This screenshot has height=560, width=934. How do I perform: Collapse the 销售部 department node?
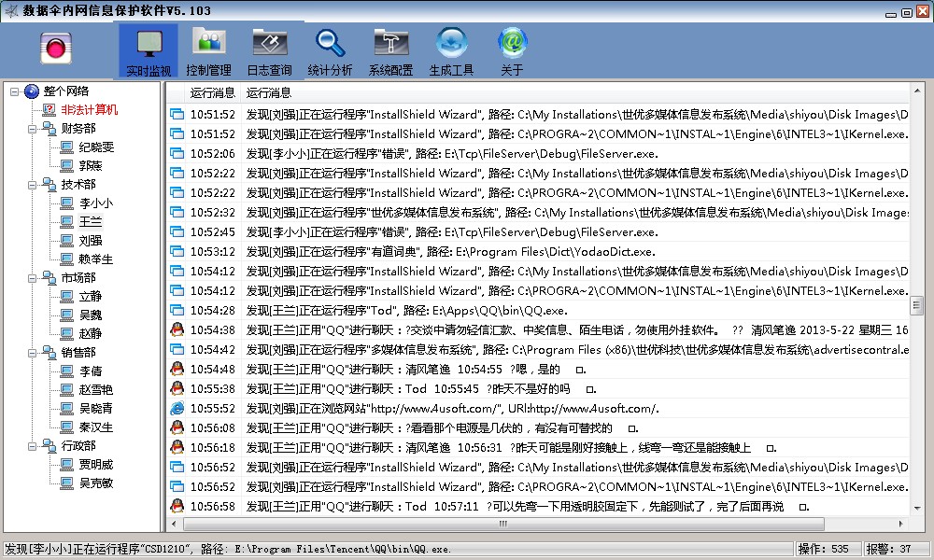coord(33,353)
